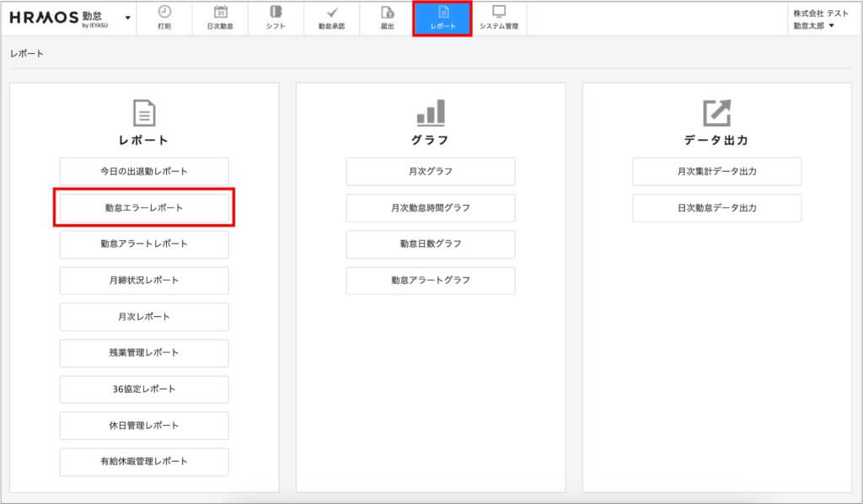Select the シフト notebook icon

pos(276,12)
